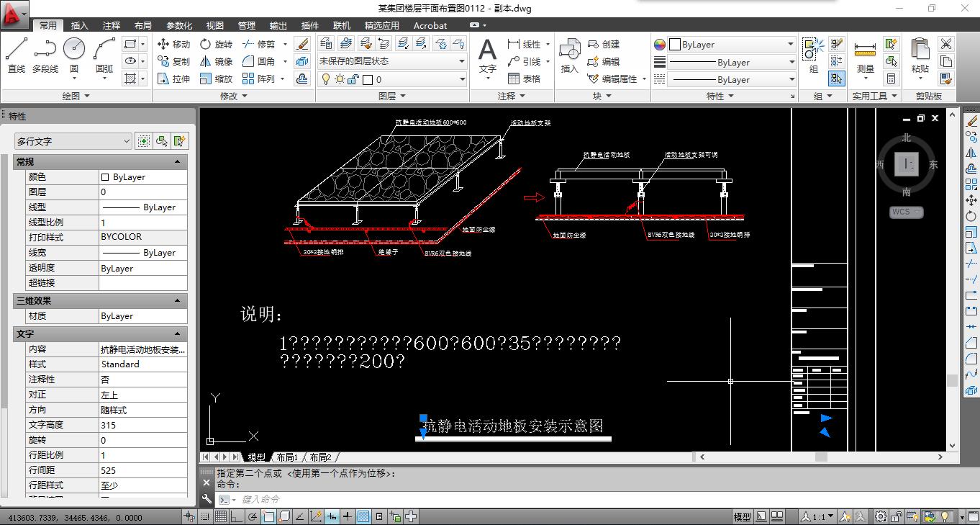Image resolution: width=980 pixels, height=525 pixels.
Task: Collapse the 常规 properties section
Action: tap(178, 162)
